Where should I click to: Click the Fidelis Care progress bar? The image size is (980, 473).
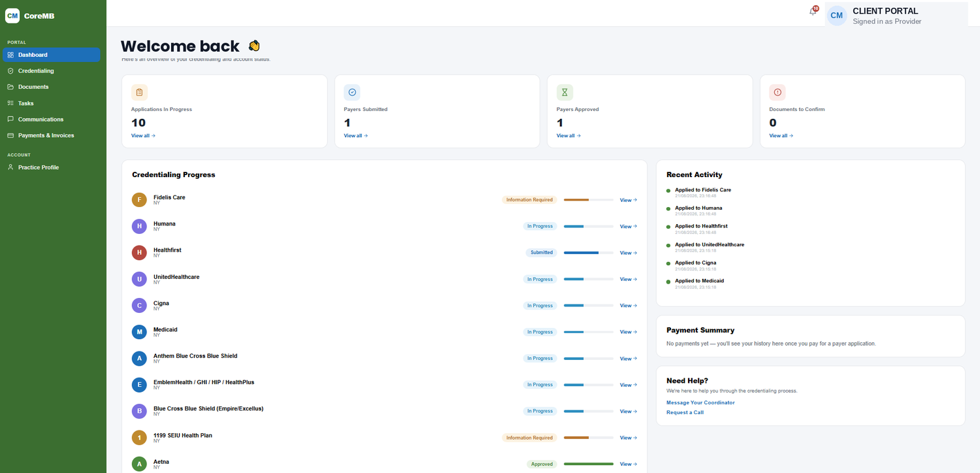click(589, 200)
